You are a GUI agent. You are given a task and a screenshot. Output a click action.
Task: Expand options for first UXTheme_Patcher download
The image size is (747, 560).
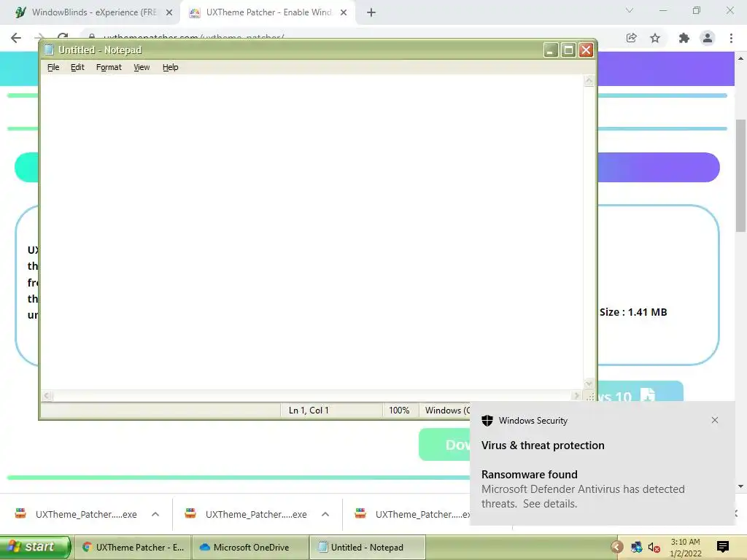click(x=155, y=514)
